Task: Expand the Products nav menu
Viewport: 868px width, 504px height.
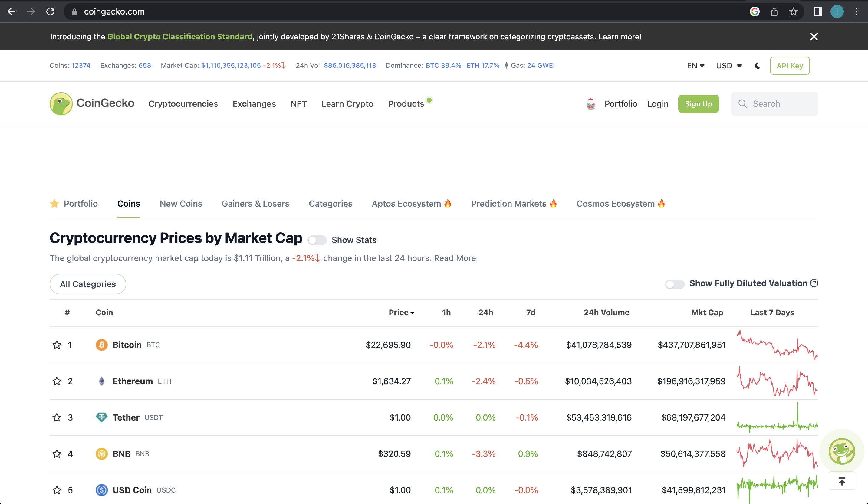Action: [406, 104]
